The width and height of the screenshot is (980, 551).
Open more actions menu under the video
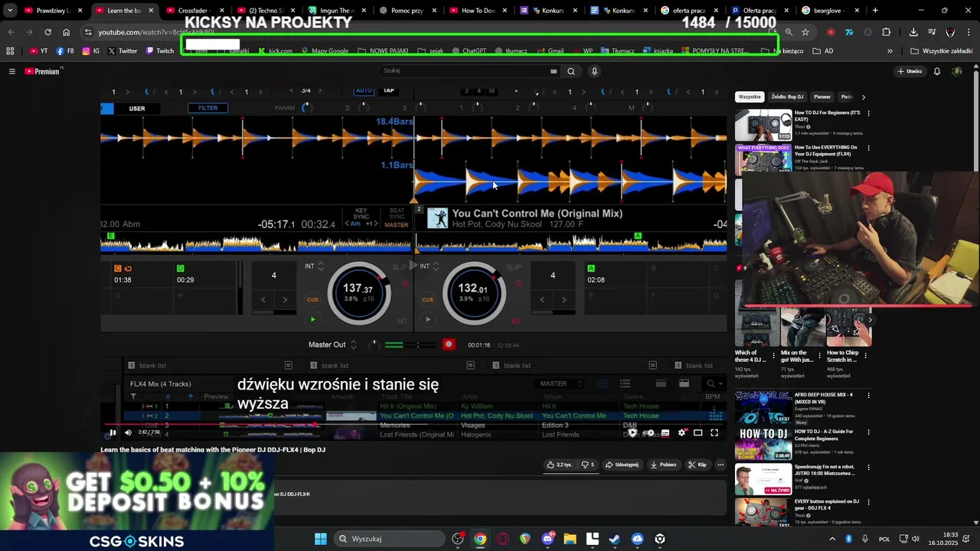(x=720, y=465)
